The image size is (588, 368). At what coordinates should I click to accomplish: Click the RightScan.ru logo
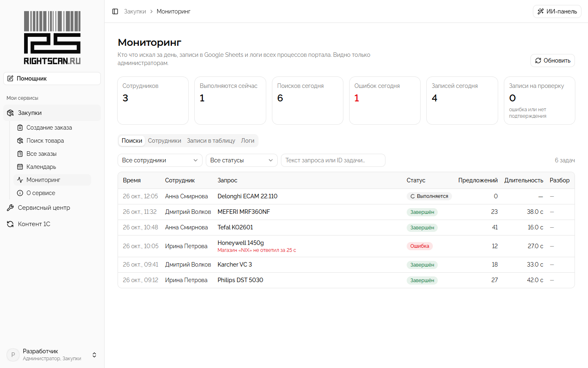(52, 38)
